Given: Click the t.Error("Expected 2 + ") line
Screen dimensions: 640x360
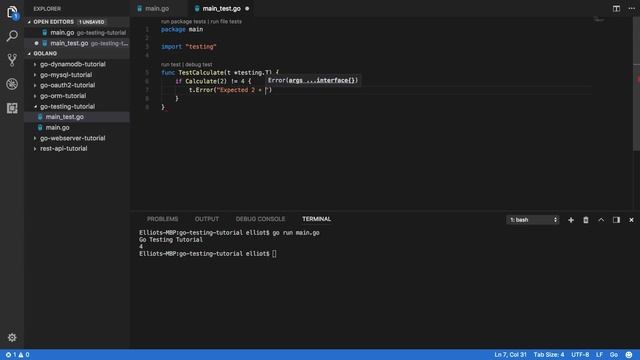Looking at the screenshot, I should (230, 90).
